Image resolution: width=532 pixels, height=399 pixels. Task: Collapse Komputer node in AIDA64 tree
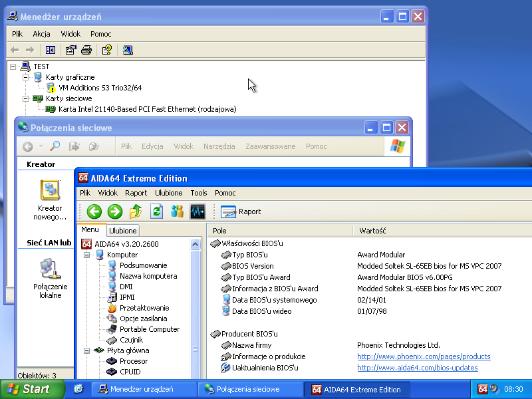click(x=87, y=255)
